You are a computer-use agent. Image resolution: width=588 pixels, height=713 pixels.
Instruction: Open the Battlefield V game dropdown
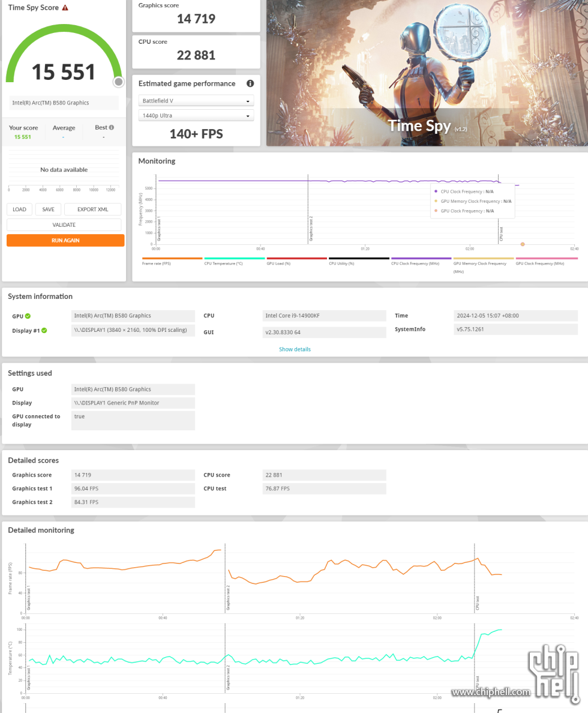click(196, 100)
